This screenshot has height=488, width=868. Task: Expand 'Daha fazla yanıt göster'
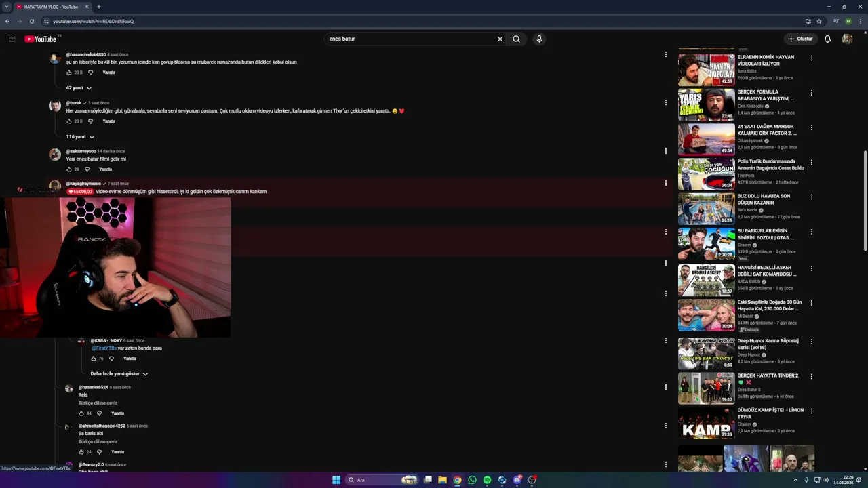[x=119, y=374]
